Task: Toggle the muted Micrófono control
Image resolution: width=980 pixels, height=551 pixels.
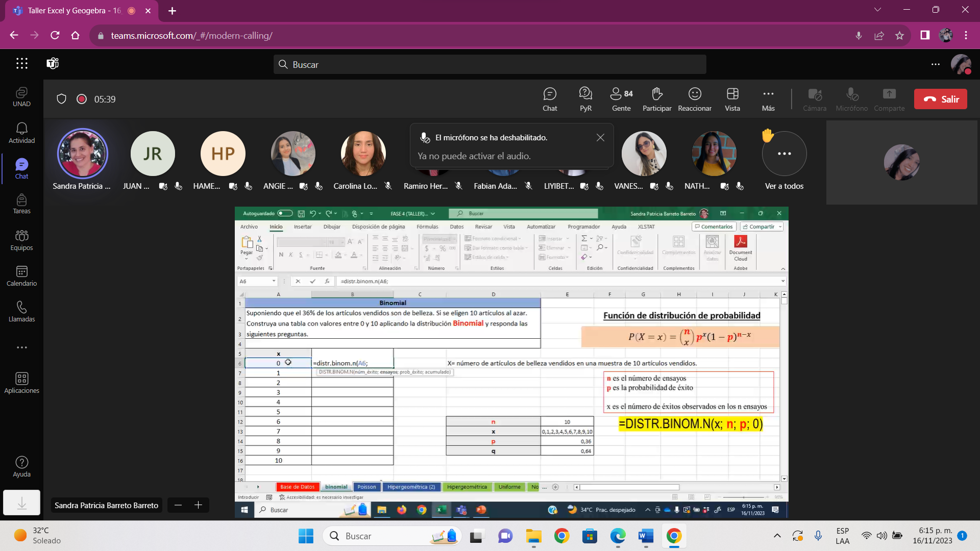Action: pos(851,98)
